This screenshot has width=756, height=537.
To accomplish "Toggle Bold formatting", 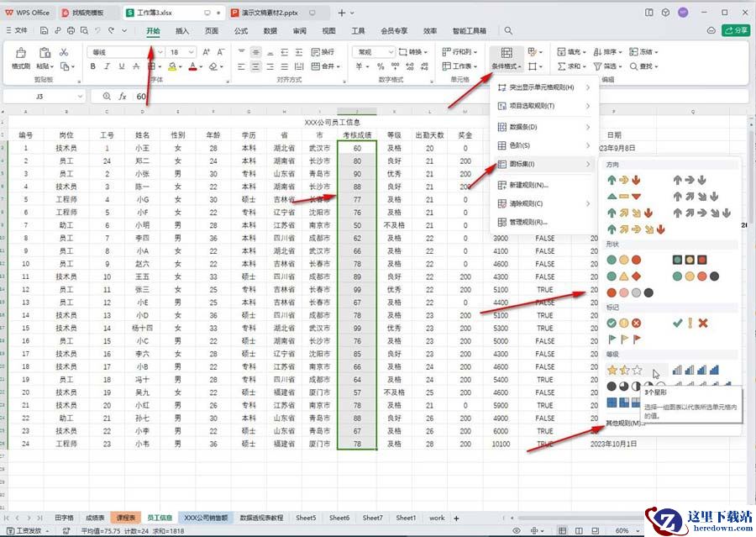I will (x=92, y=66).
